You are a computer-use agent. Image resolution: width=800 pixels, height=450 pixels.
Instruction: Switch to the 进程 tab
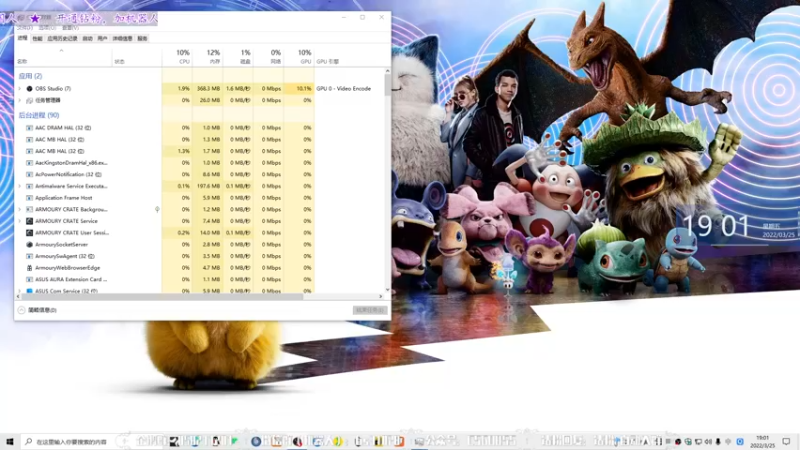click(x=22, y=38)
